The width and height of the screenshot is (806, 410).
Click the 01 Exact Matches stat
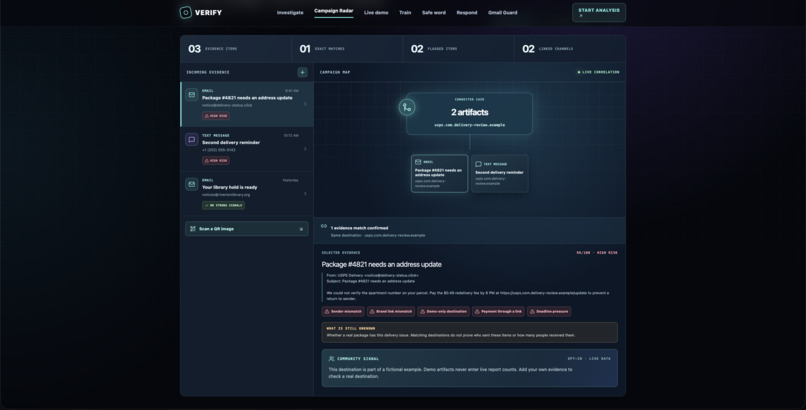click(347, 49)
